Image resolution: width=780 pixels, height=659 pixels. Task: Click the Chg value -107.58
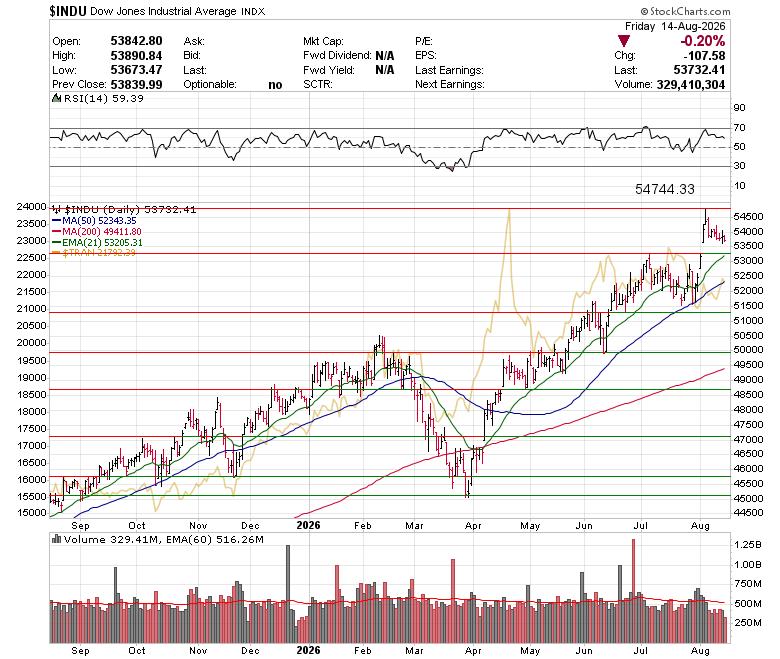click(704, 55)
